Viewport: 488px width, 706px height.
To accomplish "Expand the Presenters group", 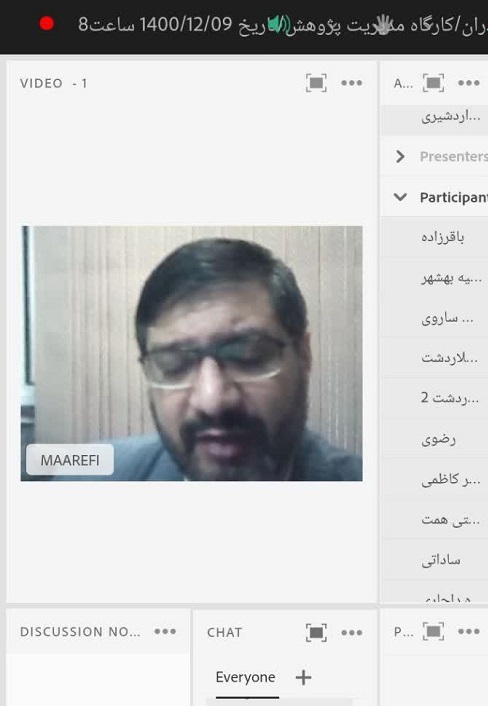I will coord(400,156).
